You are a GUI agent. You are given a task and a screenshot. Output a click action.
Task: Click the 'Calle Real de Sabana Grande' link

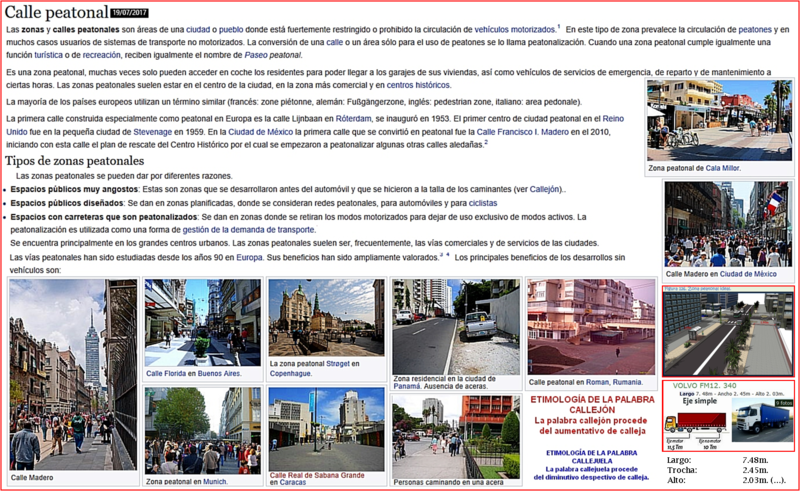pyautogui.click(x=317, y=475)
